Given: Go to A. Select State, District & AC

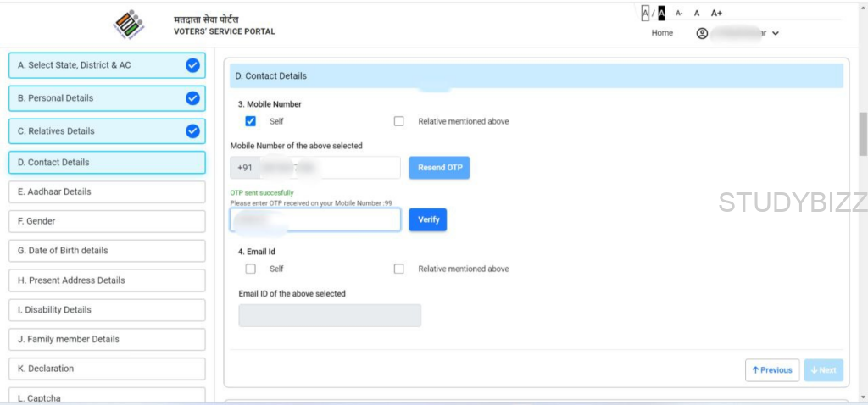Looking at the screenshot, I should (107, 65).
